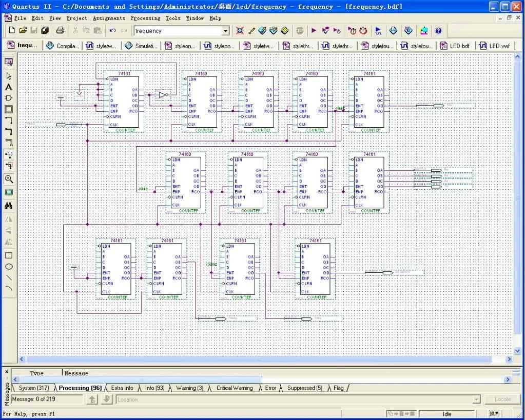Show the Suppressed (5) messages tab
The width and height of the screenshot is (525, 420).
[305, 388]
